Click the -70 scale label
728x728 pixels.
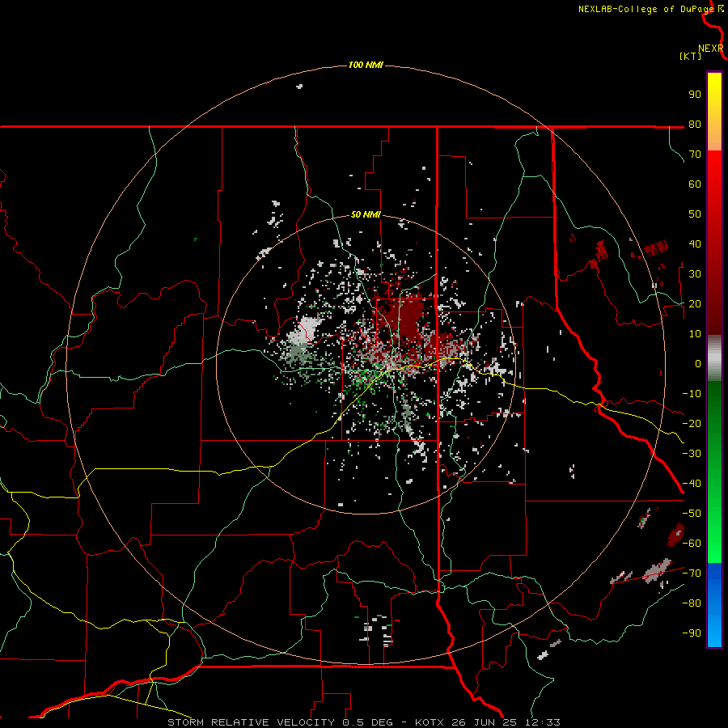692,573
